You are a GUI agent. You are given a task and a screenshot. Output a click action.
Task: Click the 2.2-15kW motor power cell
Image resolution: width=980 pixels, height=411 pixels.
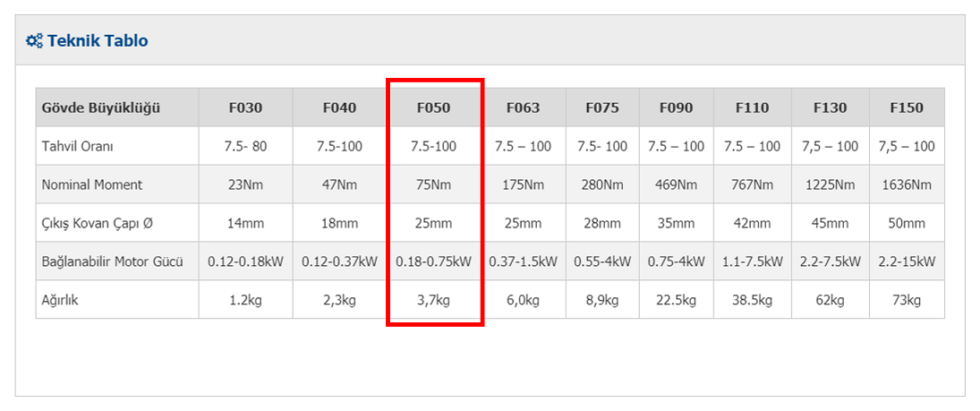coord(907,261)
